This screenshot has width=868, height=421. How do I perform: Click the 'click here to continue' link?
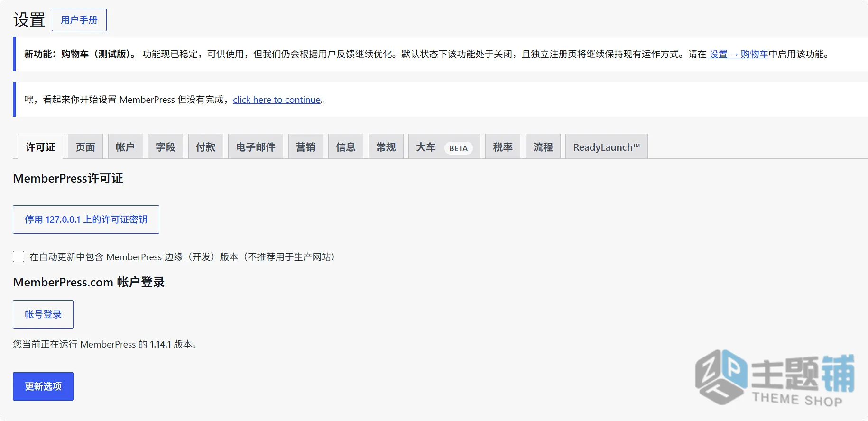(x=277, y=100)
